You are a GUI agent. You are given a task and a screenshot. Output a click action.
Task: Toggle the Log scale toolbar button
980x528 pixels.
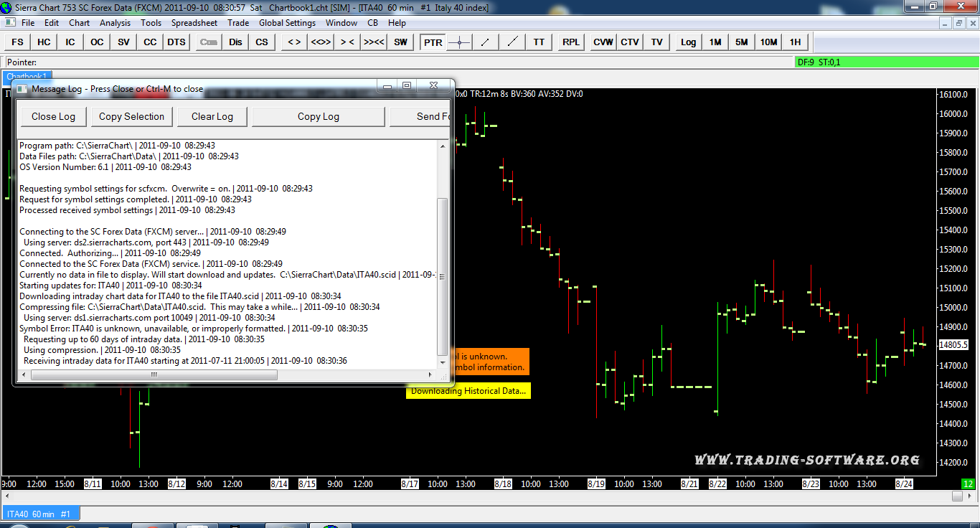pos(688,42)
